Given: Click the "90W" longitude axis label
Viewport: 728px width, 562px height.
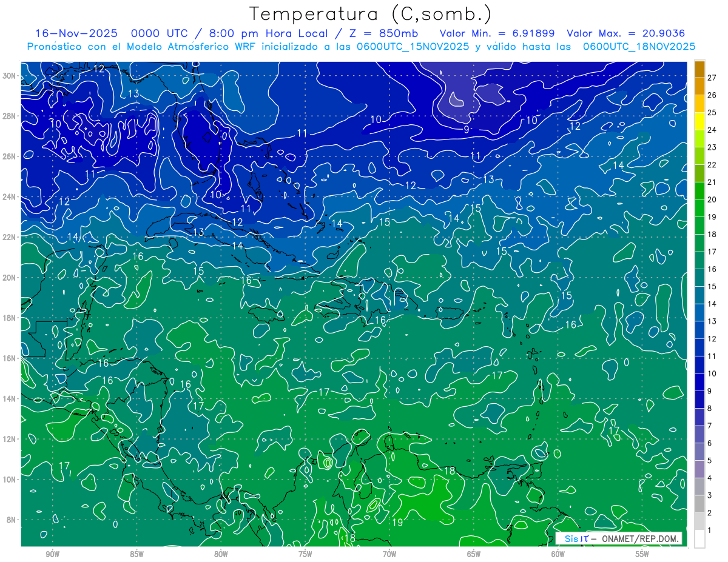Looking at the screenshot, I should pyautogui.click(x=53, y=554).
